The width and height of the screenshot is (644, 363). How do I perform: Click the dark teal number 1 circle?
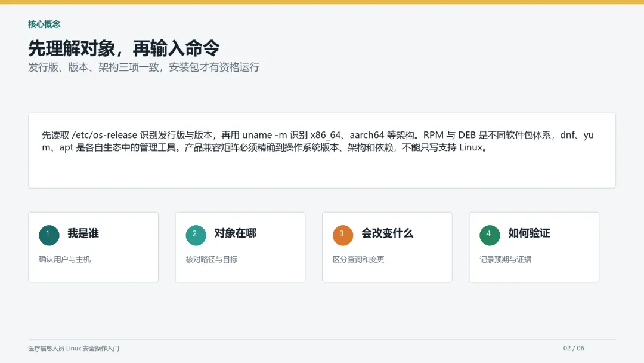(49, 235)
